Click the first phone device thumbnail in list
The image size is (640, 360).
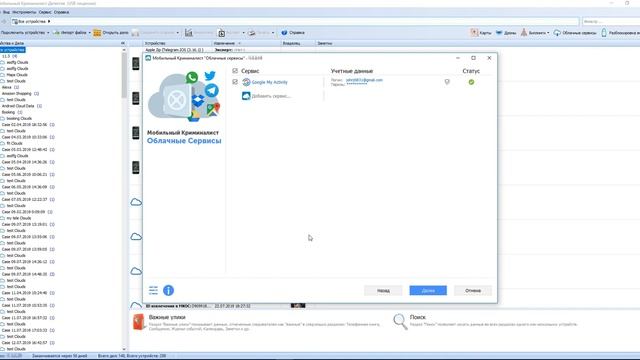tap(136, 64)
